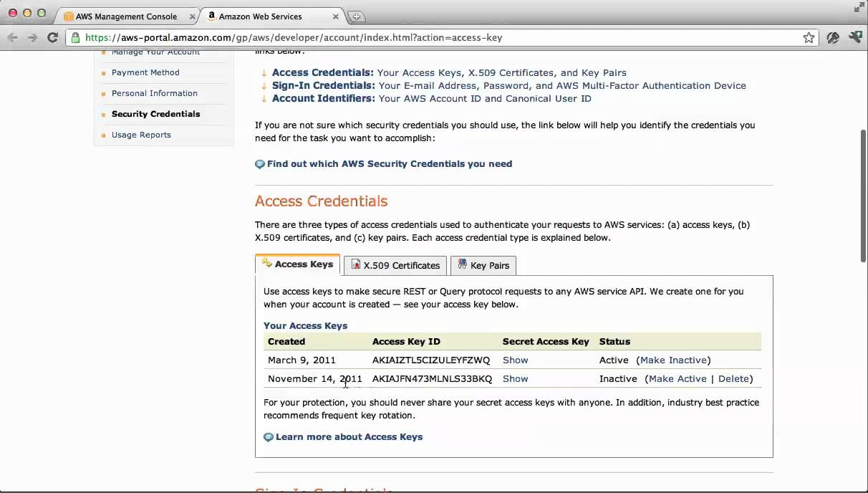Open Learn more about Access Keys
This screenshot has height=493, width=868.
tap(349, 437)
